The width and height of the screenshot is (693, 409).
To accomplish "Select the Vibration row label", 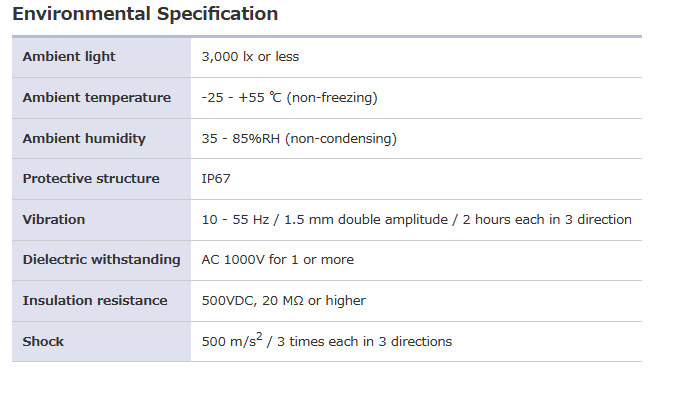I will click(x=54, y=220).
